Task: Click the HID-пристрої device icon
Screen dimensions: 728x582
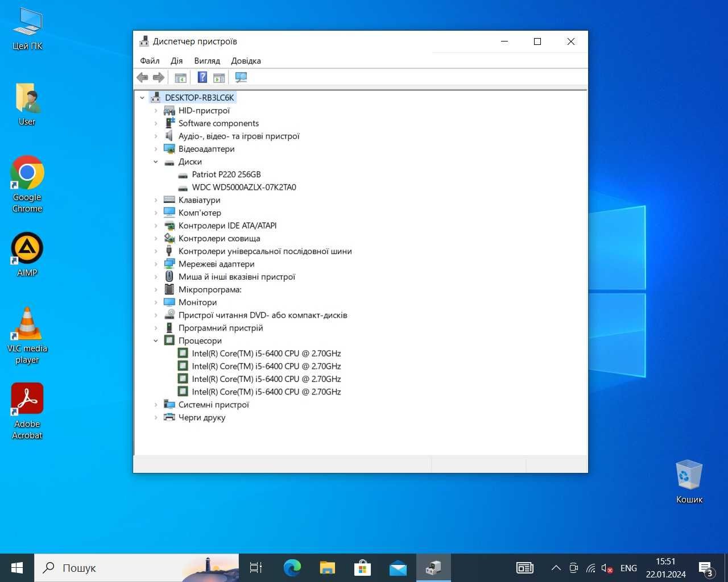Action: click(169, 111)
